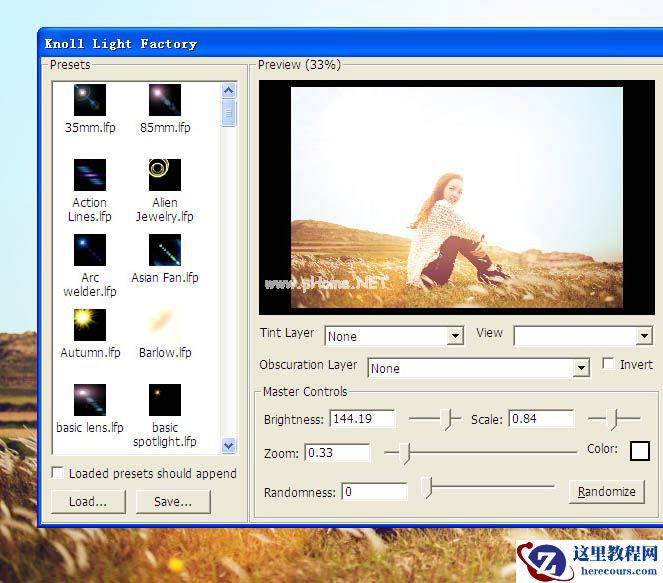The height and width of the screenshot is (583, 663).
Task: Click the Brightness slider handle
Action: tap(446, 419)
